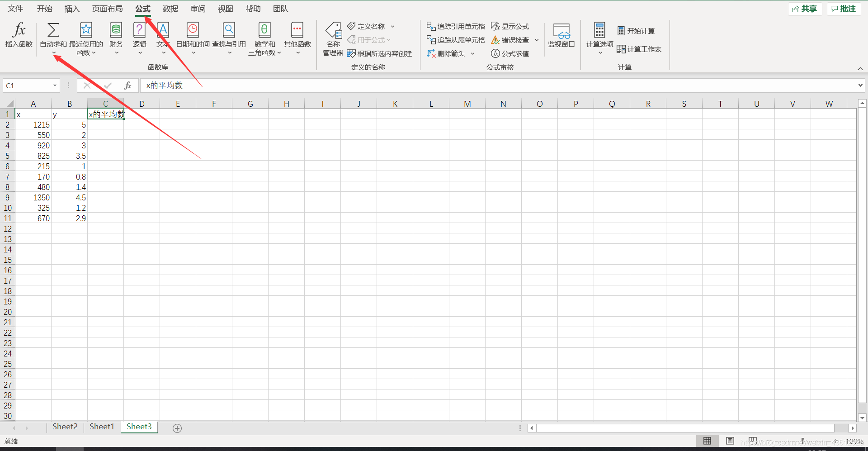Add a new sheet with plus button
The image size is (868, 451).
[x=177, y=428]
